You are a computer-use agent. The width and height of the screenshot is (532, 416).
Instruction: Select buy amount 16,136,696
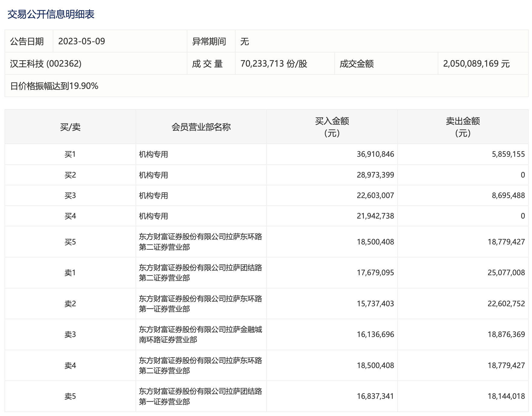point(375,334)
